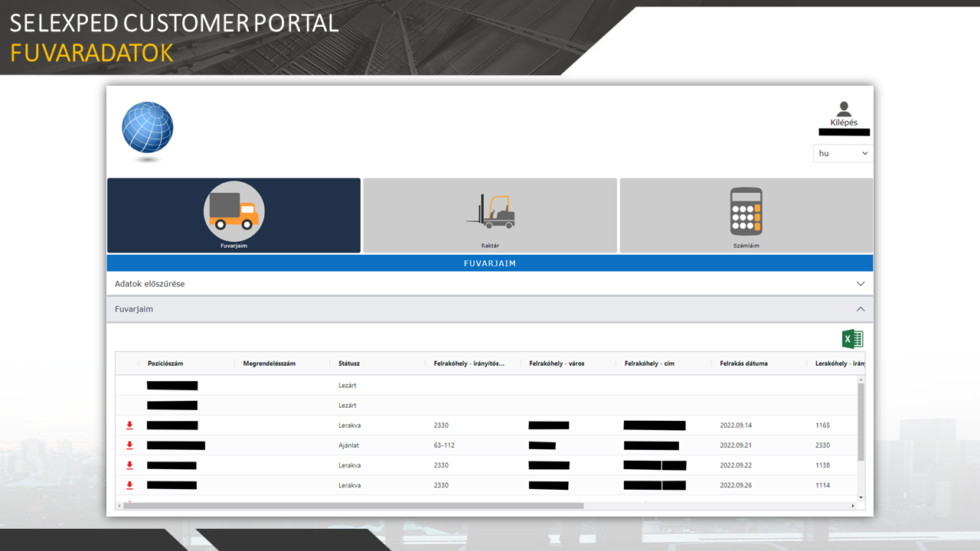
Task: Open the Számláim calculator tile
Action: point(746,215)
